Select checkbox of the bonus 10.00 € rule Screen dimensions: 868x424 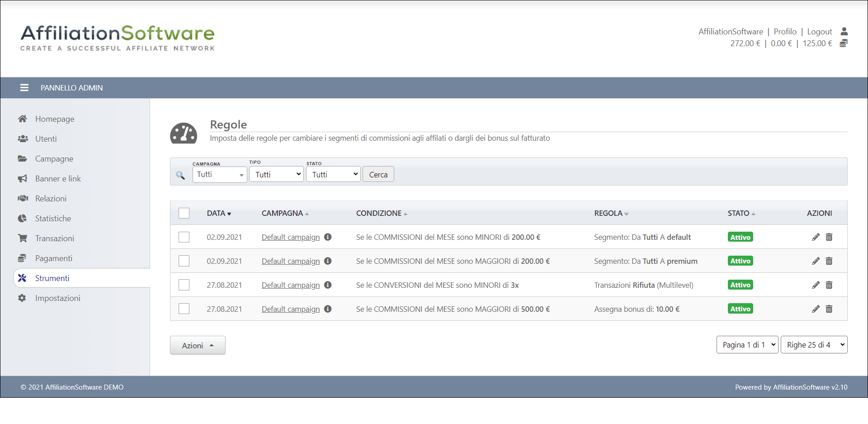(184, 309)
